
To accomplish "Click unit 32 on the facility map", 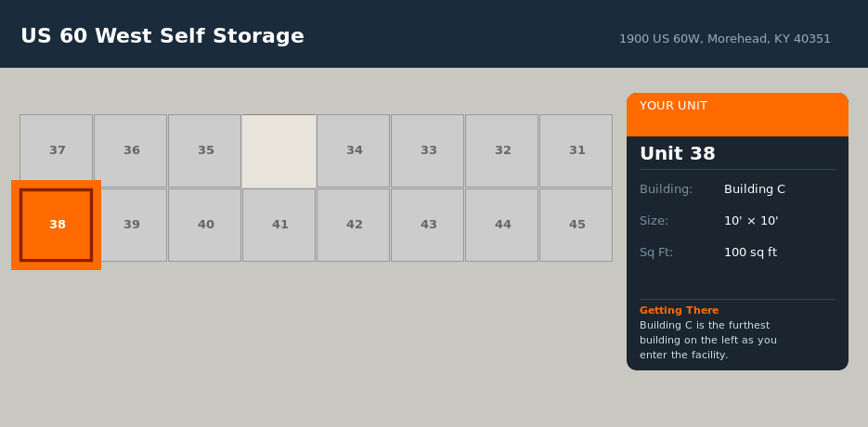I will tap(502, 150).
